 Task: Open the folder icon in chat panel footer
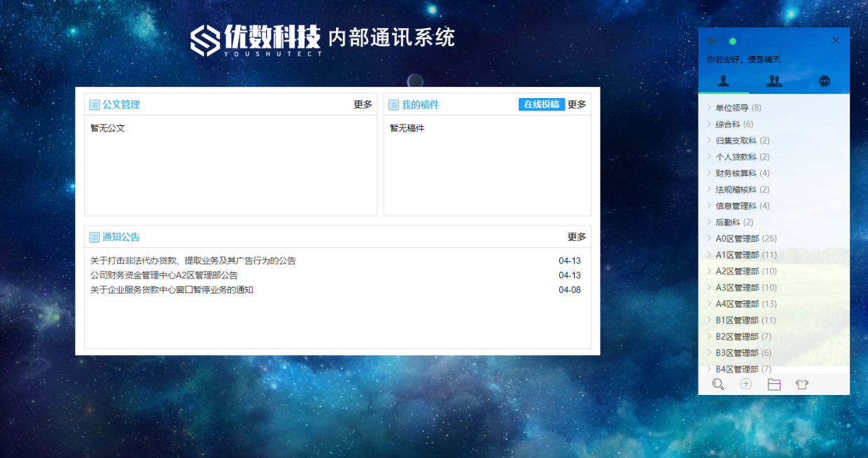[x=773, y=384]
